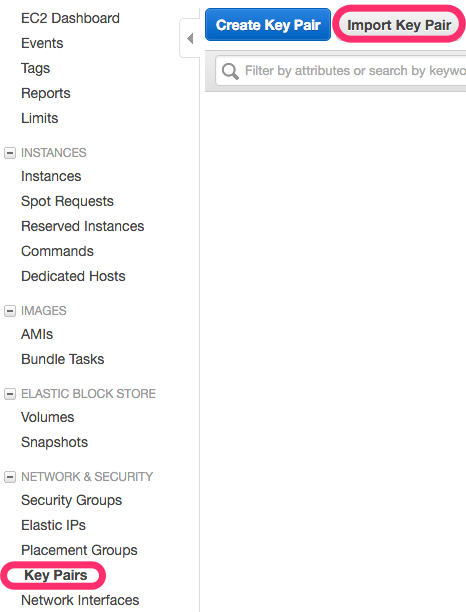Collapse the INSTANCES section

[x=10, y=153]
